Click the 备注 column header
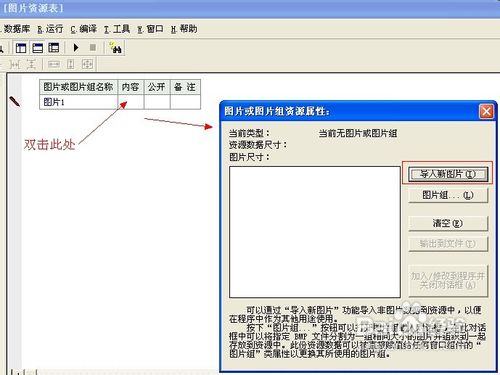 click(185, 87)
